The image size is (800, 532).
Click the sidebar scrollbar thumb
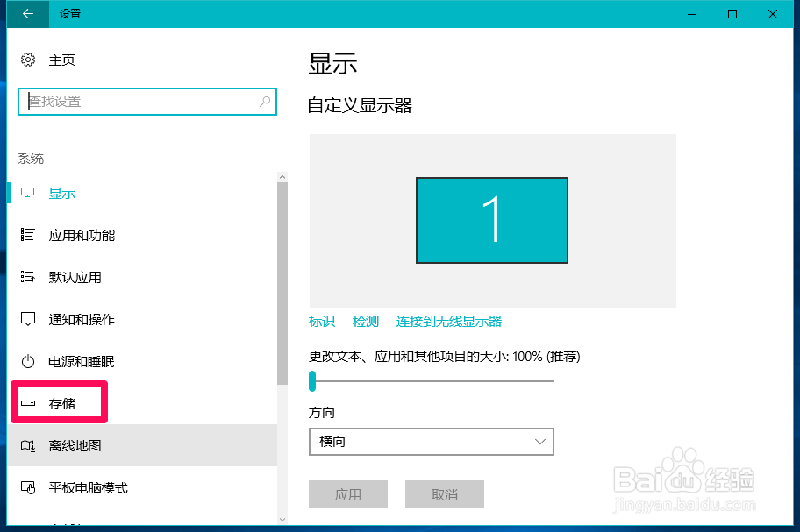(x=282, y=283)
